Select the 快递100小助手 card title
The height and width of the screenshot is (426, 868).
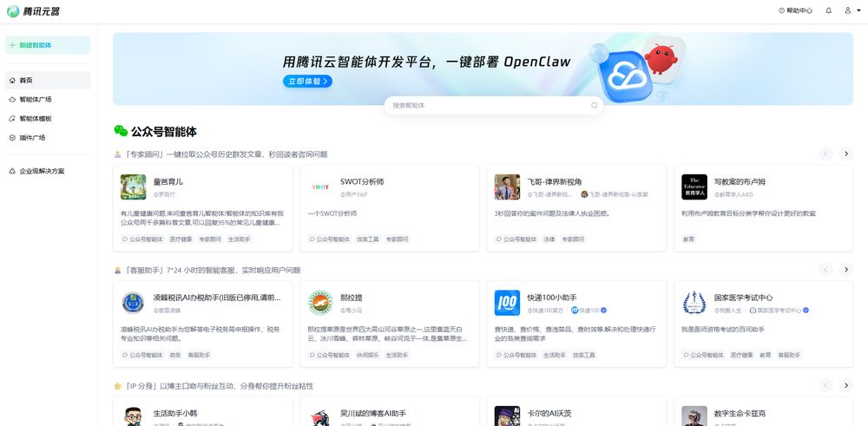(552, 298)
